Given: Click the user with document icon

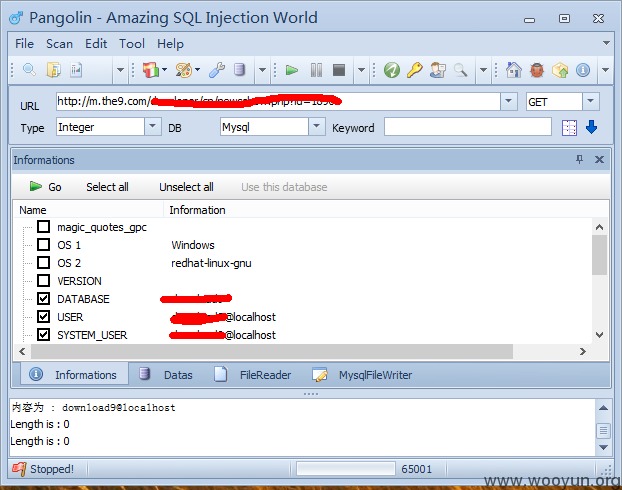Looking at the screenshot, I should (438, 70).
